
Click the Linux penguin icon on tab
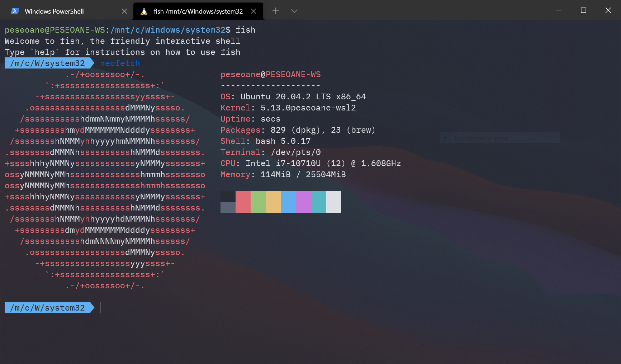(144, 11)
